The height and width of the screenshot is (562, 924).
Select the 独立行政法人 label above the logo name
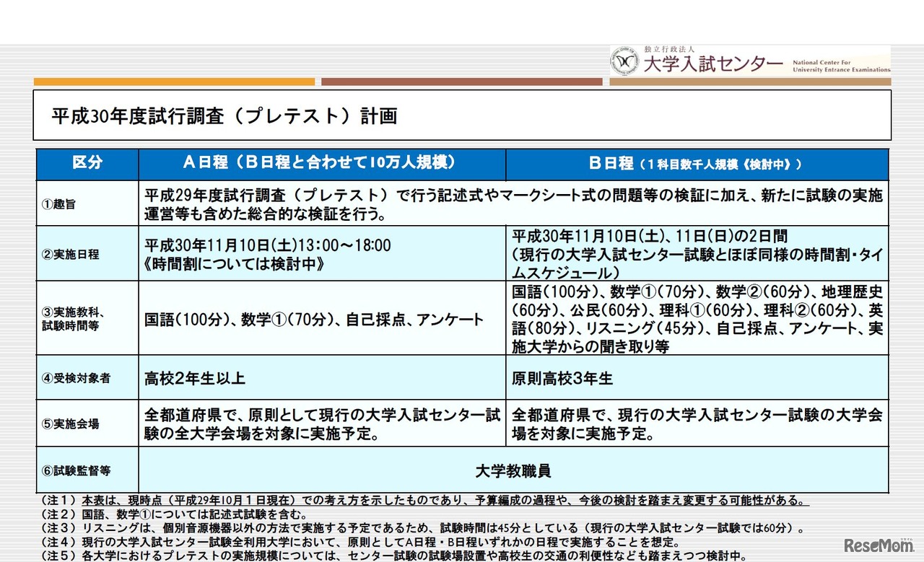tap(669, 49)
